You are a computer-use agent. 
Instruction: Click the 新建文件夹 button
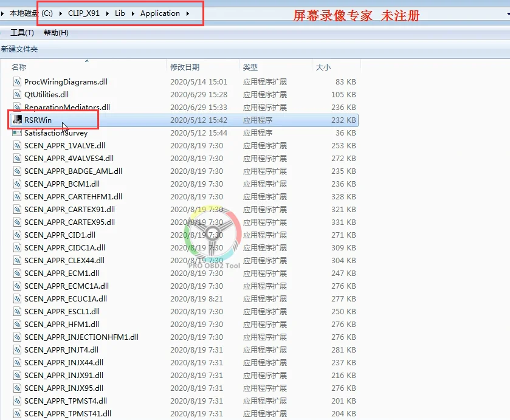point(19,48)
